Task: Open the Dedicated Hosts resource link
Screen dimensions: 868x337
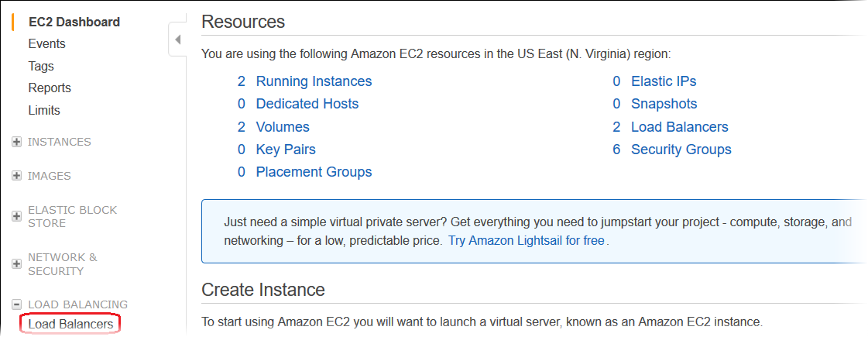Action: (307, 104)
